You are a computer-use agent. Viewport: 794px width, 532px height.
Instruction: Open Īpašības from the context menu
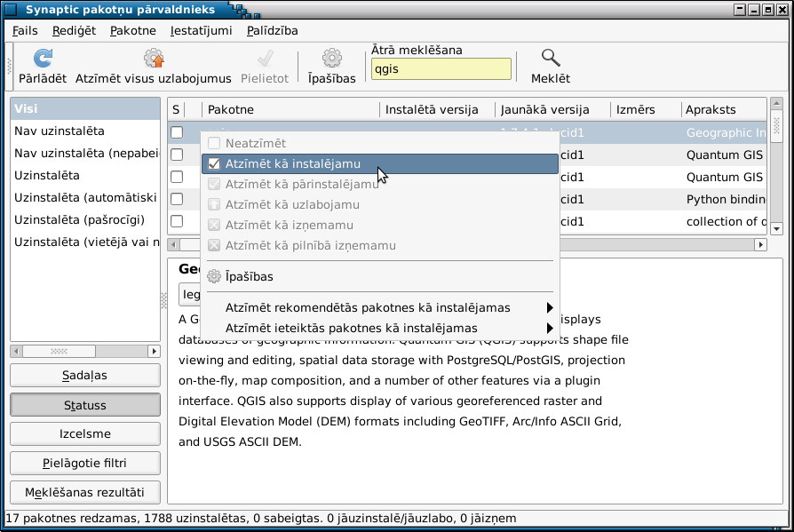(x=380, y=276)
